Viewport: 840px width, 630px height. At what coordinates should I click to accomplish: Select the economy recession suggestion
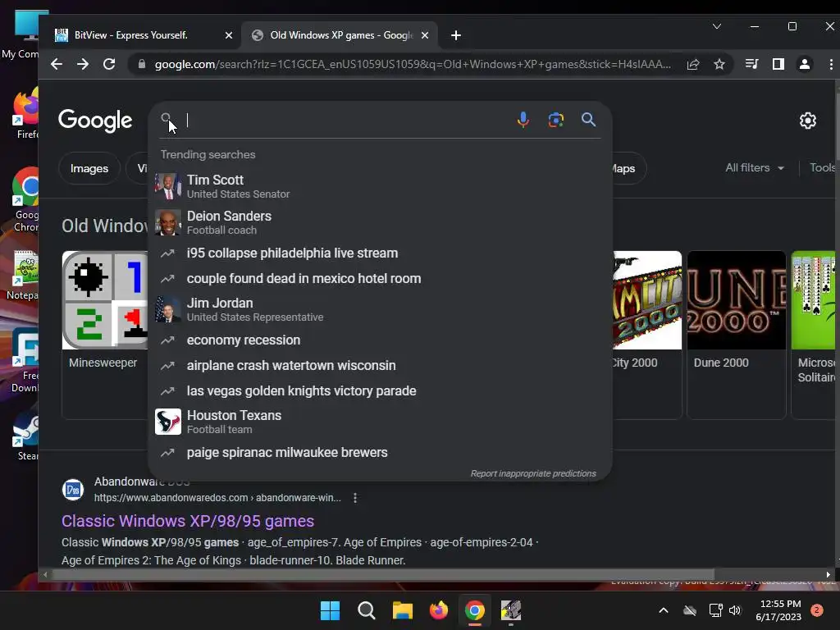(379, 340)
